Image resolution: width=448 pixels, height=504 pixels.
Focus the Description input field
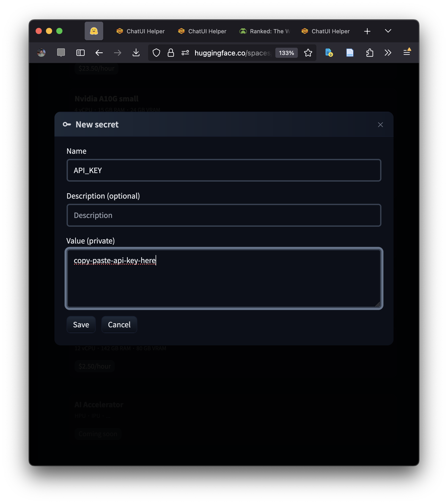pyautogui.click(x=223, y=215)
